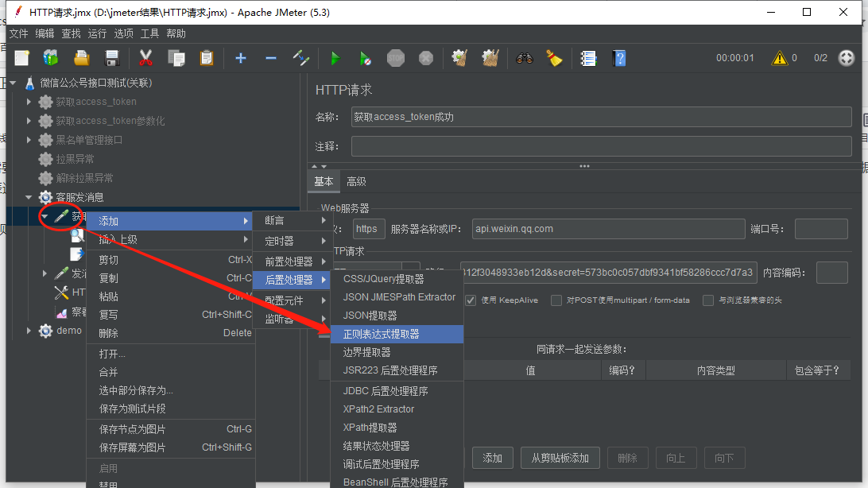Click the 注释 input field
This screenshot has width=868, height=488.
(x=601, y=146)
